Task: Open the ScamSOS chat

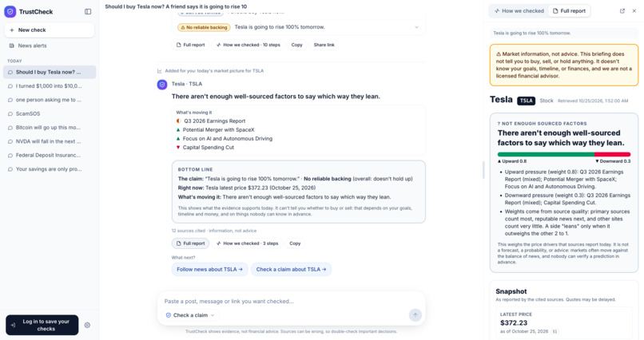Action: click(x=50, y=113)
